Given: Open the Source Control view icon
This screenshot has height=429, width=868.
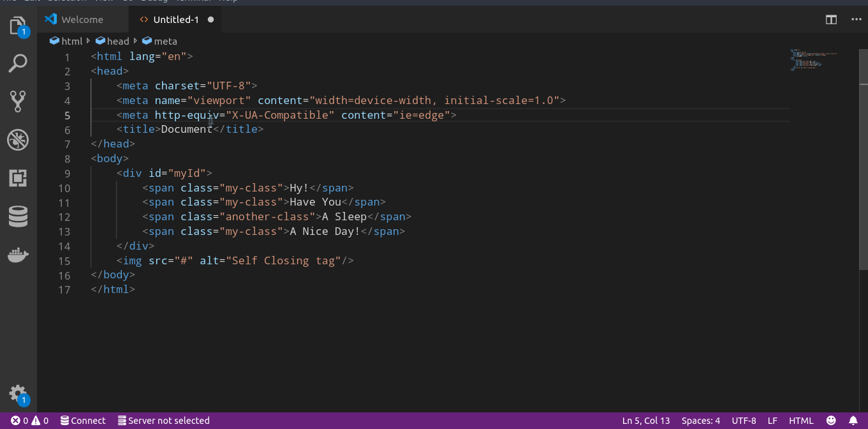Looking at the screenshot, I should coord(18,102).
